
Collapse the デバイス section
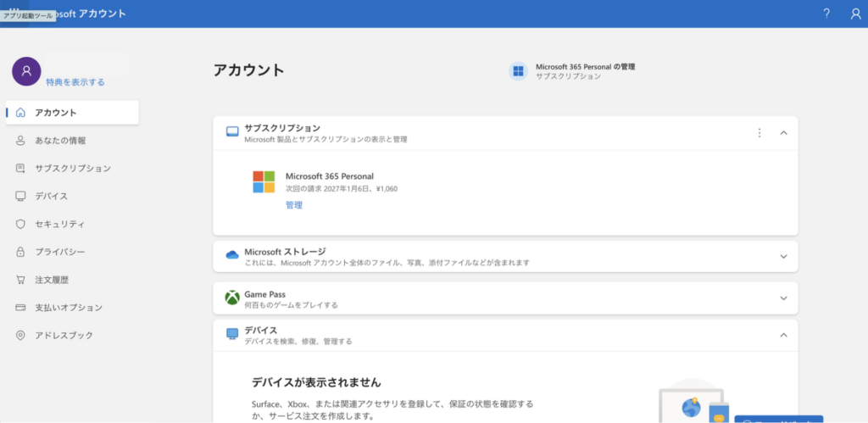click(783, 335)
